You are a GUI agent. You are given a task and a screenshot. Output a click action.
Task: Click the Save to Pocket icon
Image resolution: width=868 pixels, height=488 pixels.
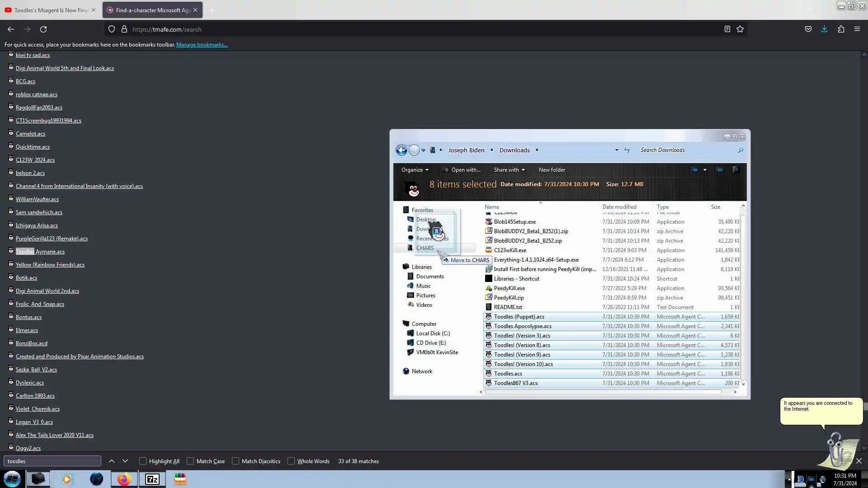pos(808,29)
